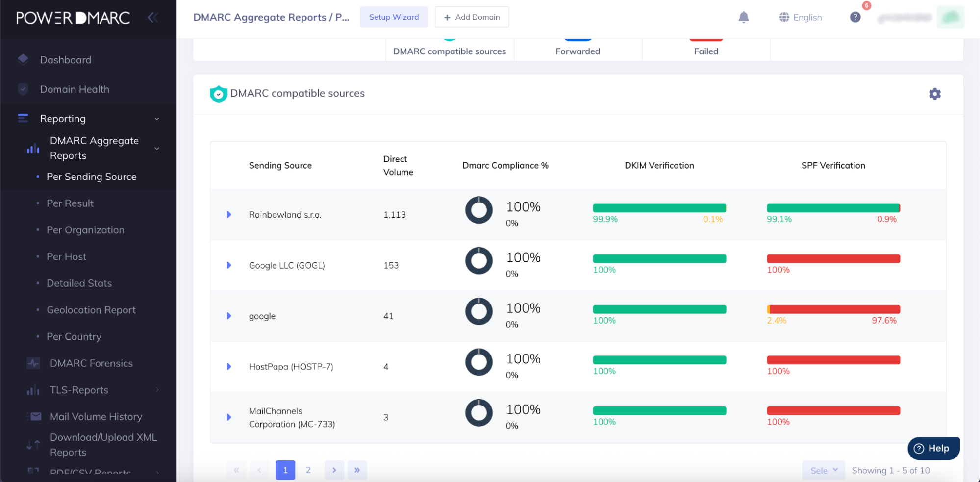
Task: Expand the HostPapa (HOSTP-7) row
Action: (x=229, y=367)
